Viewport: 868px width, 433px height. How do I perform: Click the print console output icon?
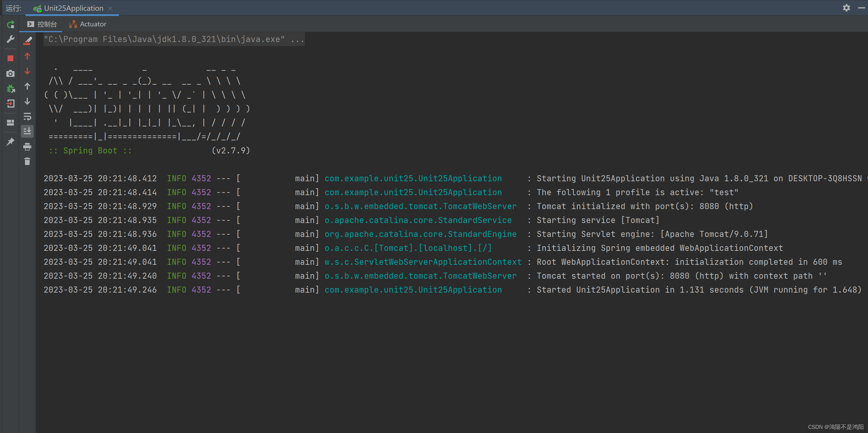point(27,146)
